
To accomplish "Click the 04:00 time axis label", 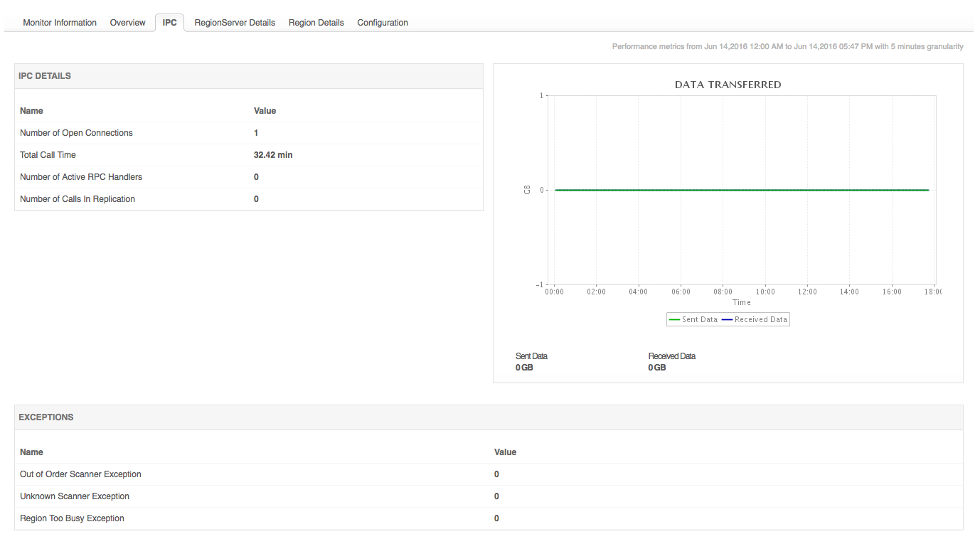I will 639,292.
